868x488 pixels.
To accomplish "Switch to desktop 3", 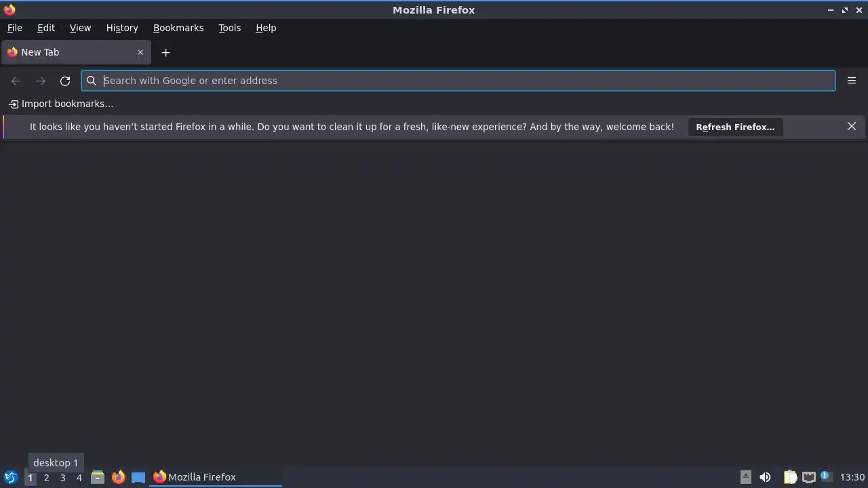I will [x=62, y=478].
